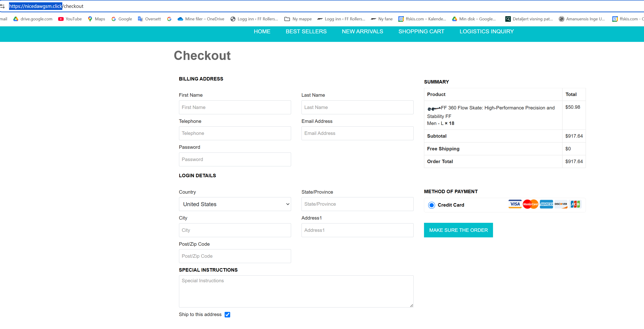The height and width of the screenshot is (329, 644).
Task: Focus the Email Address input field
Action: 357,133
